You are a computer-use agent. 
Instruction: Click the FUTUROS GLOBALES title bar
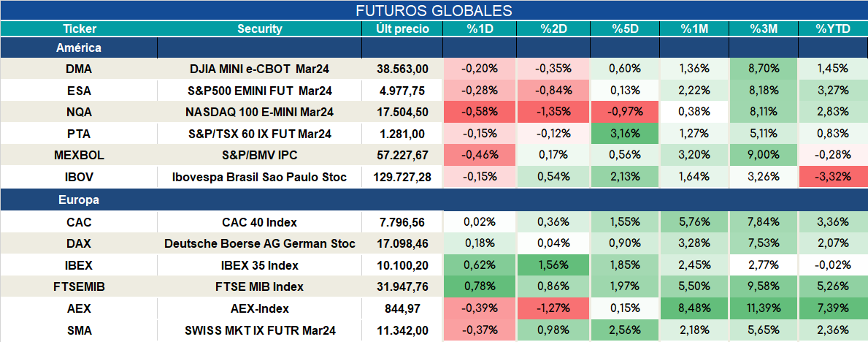434,10
